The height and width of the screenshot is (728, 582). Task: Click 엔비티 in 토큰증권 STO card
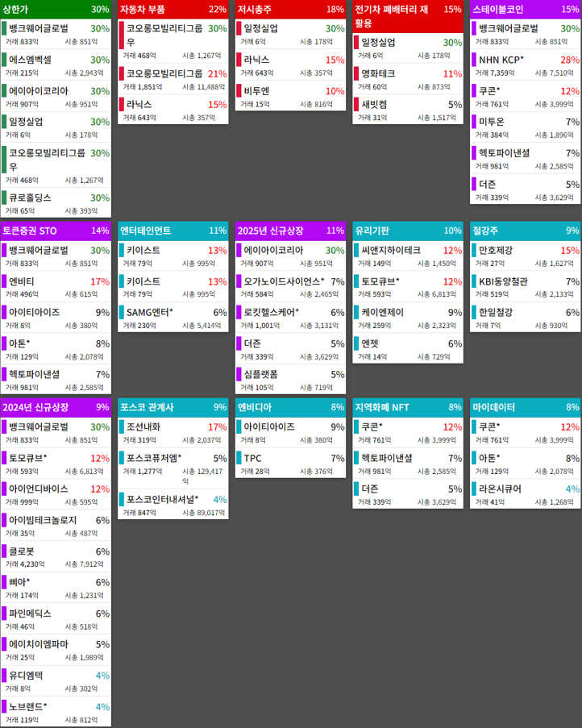(x=56, y=287)
